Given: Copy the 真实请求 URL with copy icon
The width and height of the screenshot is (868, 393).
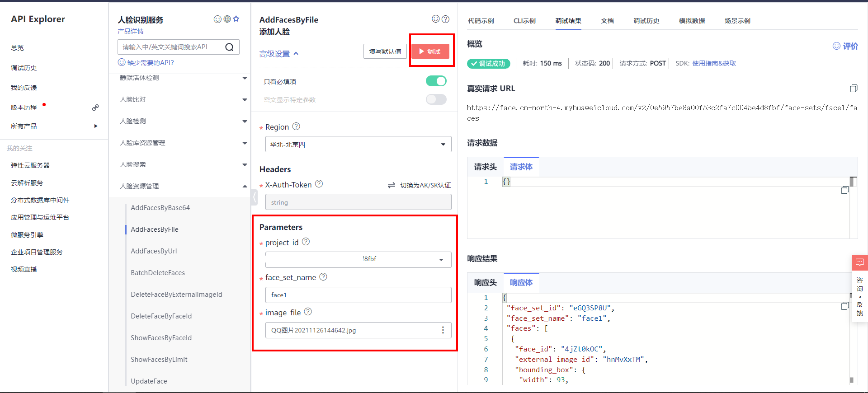Looking at the screenshot, I should (854, 89).
